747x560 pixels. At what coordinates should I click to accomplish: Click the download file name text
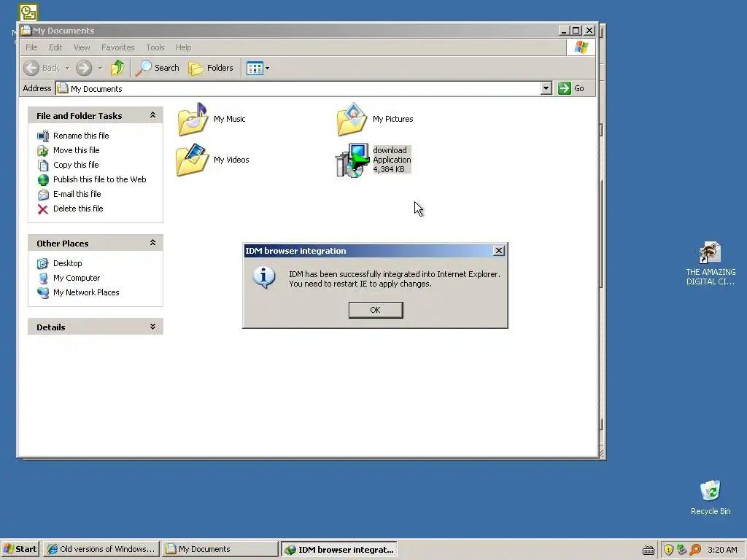[x=390, y=150]
